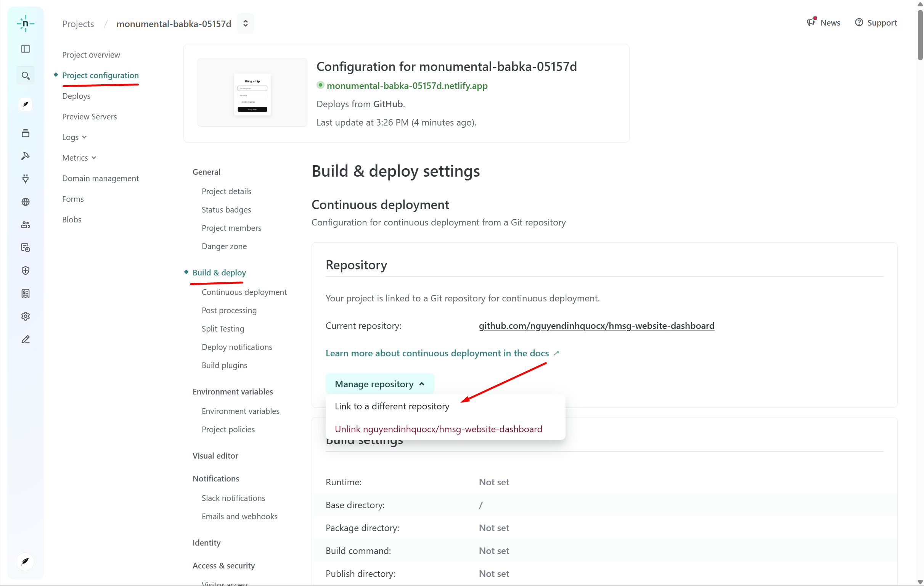Click the Netlify logo icon
The image size is (924, 586).
[25, 23]
